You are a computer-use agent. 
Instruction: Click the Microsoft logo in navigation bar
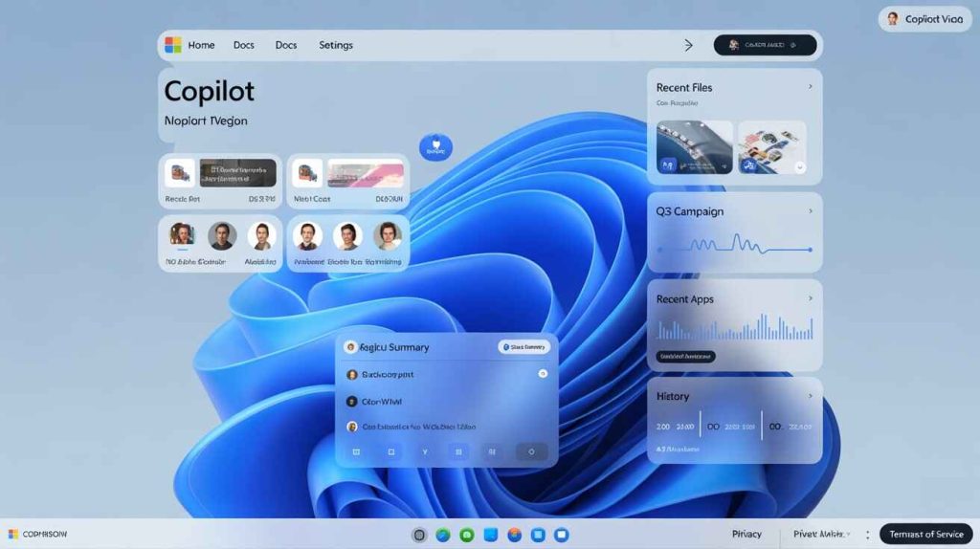(x=173, y=44)
